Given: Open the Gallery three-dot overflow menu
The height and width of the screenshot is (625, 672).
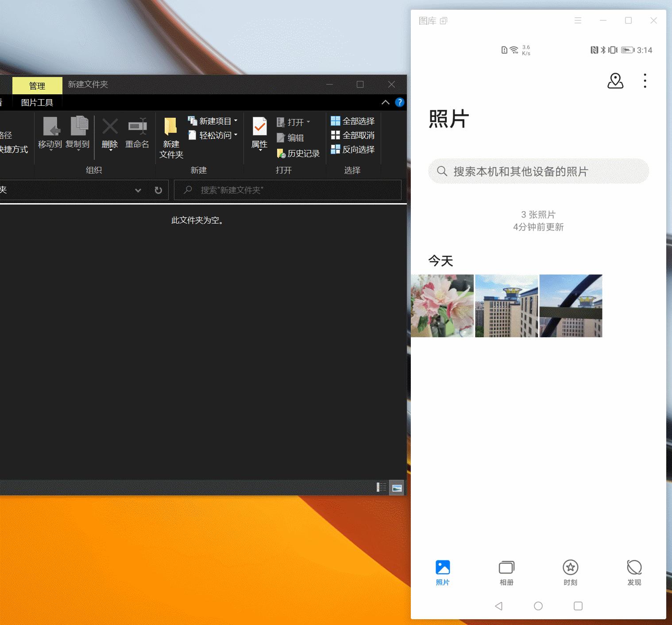Looking at the screenshot, I should pos(645,81).
